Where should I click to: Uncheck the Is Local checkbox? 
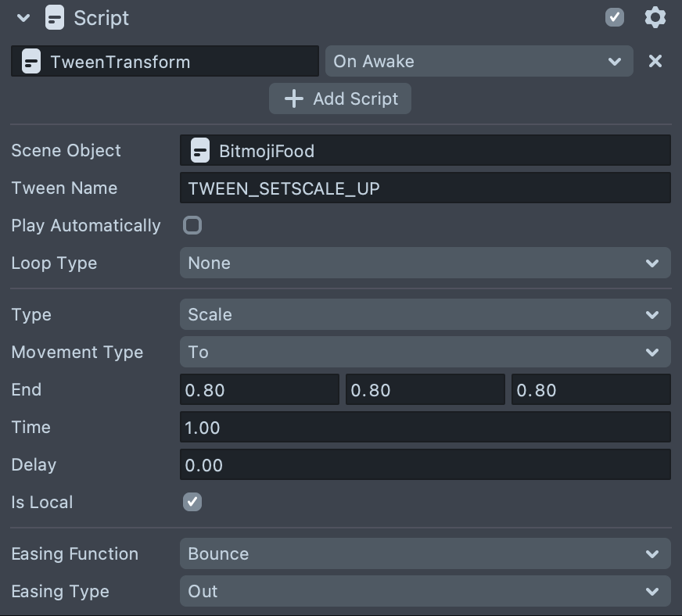tap(192, 502)
